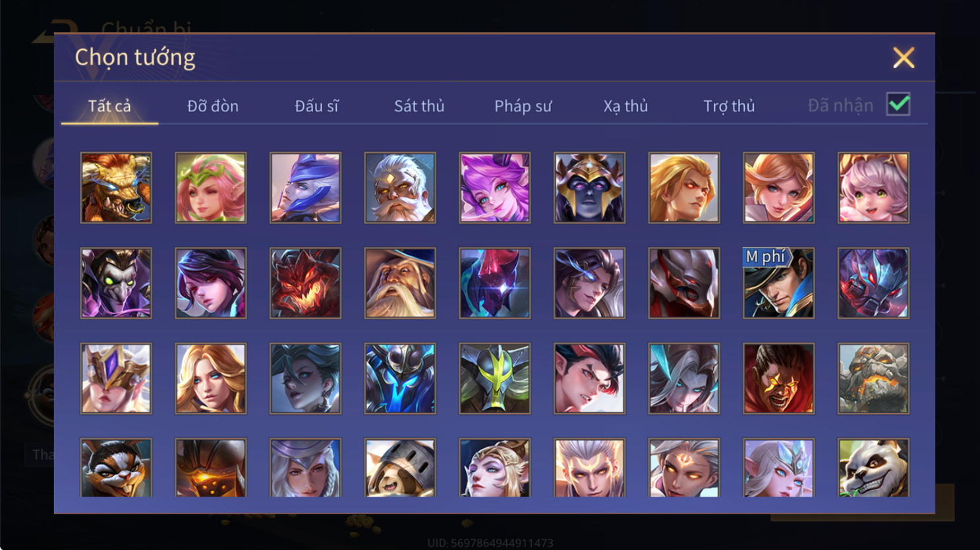
Task: Select the red flaming demon hero portrait
Action: coord(305,283)
